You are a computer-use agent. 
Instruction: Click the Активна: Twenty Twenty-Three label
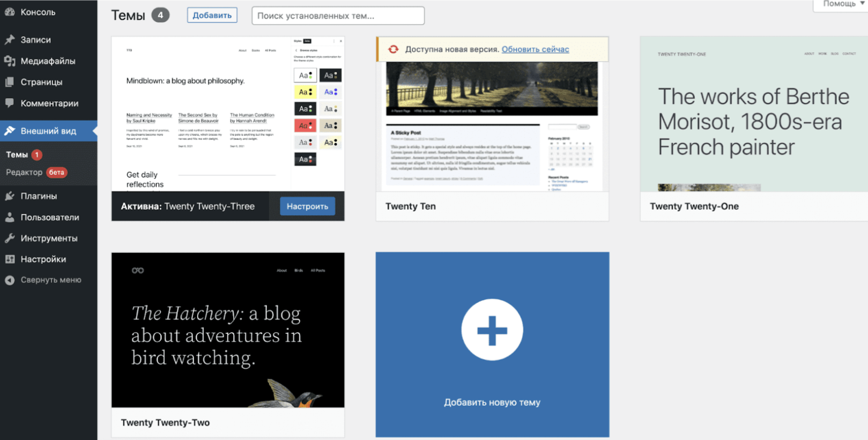(x=188, y=206)
